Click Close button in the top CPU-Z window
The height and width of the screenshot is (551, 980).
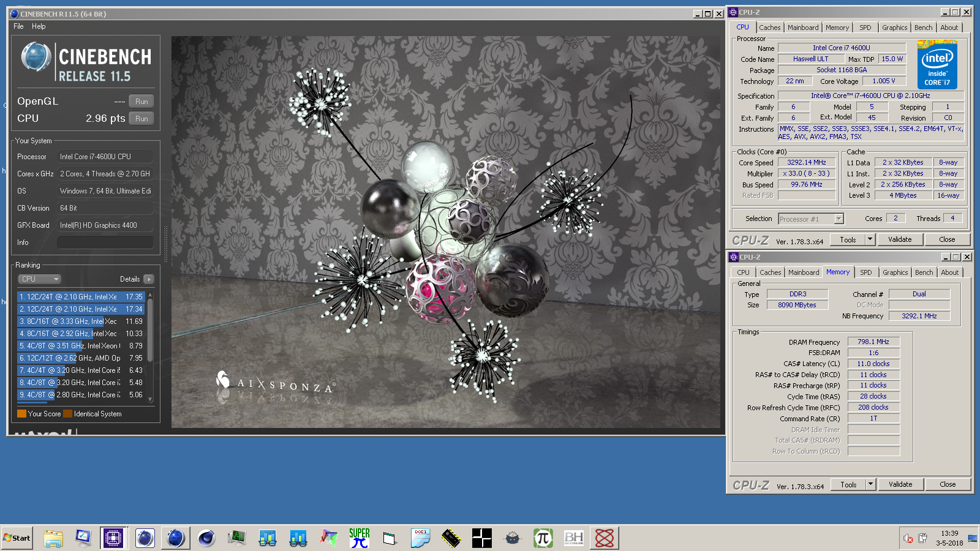(947, 239)
